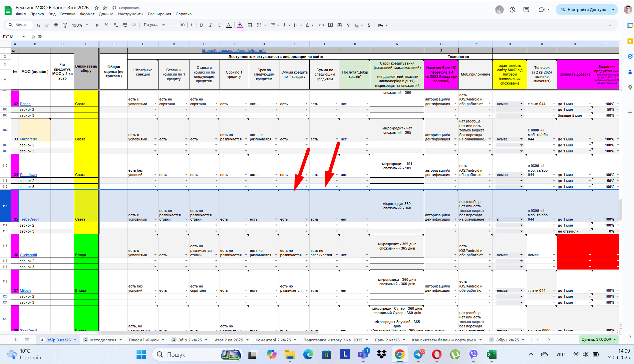Toggle strikethrough formatting
This screenshot has height=364, width=634.
point(219,25)
